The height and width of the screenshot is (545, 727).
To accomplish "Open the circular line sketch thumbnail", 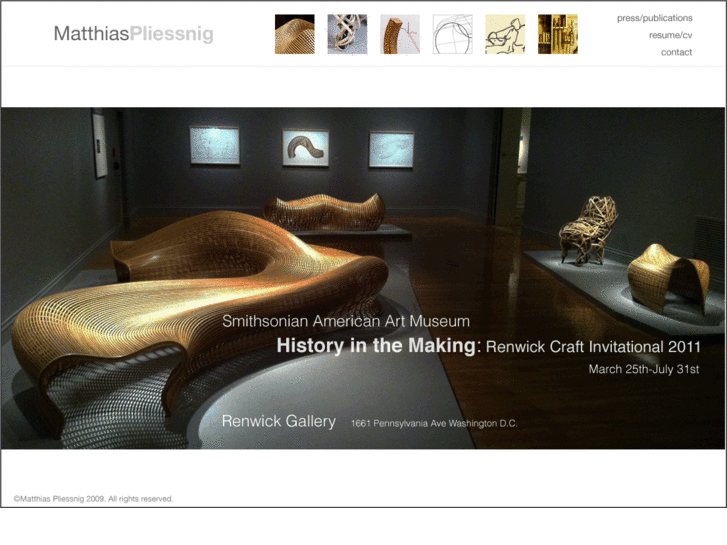I will [x=453, y=34].
